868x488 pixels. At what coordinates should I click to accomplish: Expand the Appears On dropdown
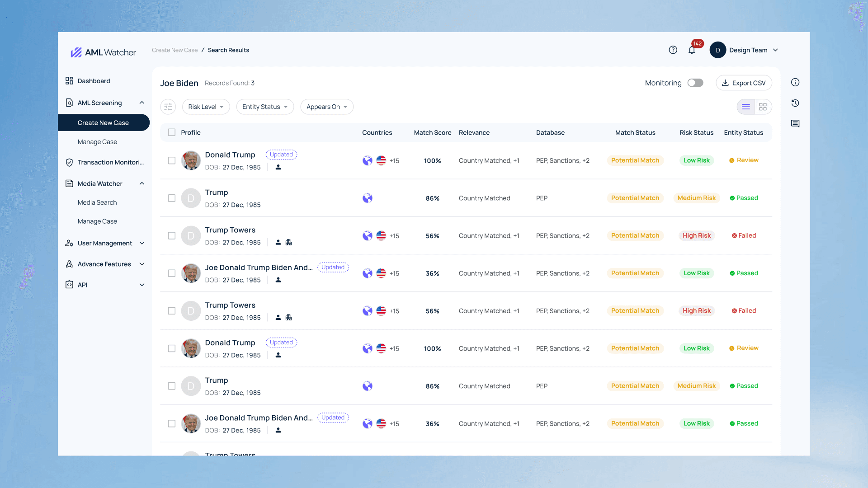[x=326, y=107]
